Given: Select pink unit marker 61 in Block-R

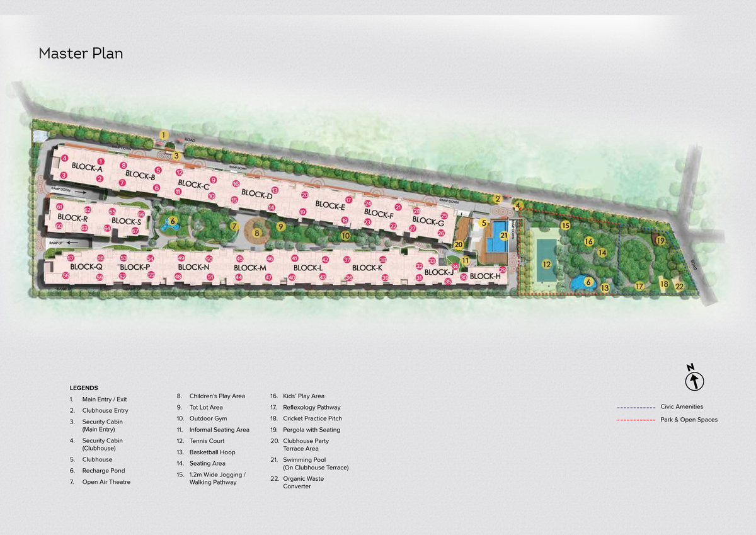Looking at the screenshot, I should click(x=59, y=206).
